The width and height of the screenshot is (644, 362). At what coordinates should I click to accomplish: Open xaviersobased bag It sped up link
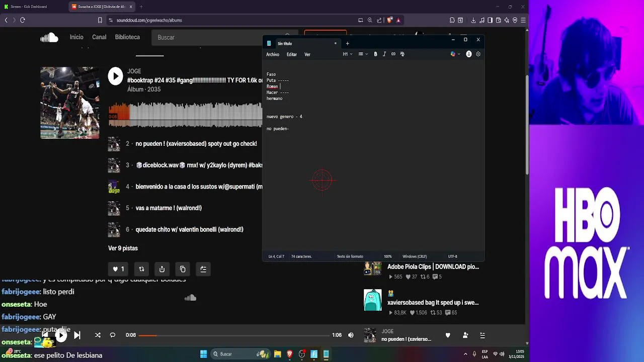(433, 303)
